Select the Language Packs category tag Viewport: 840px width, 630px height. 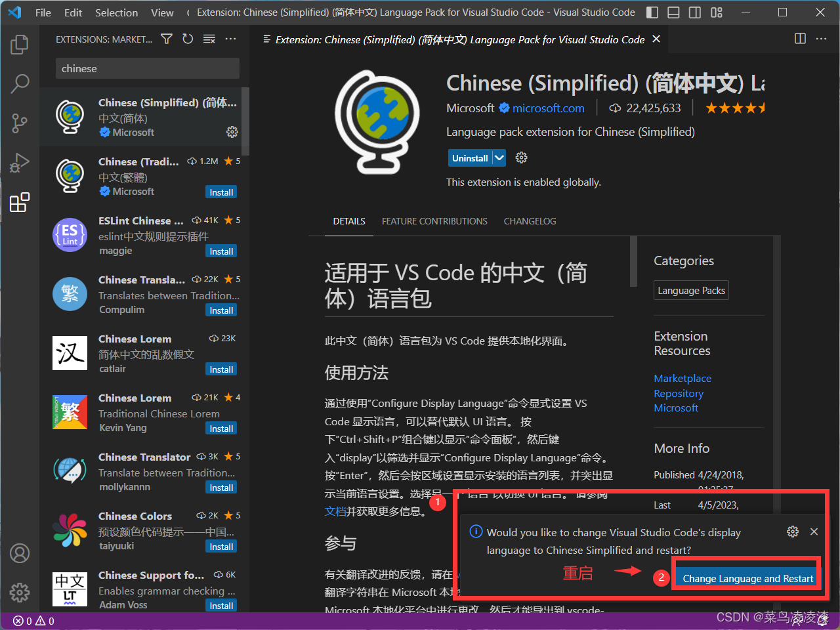(691, 290)
